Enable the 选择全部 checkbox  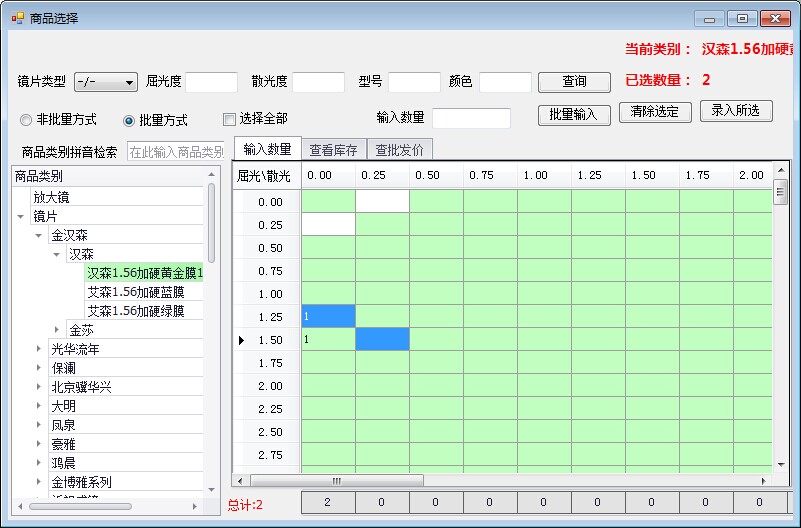pos(229,119)
